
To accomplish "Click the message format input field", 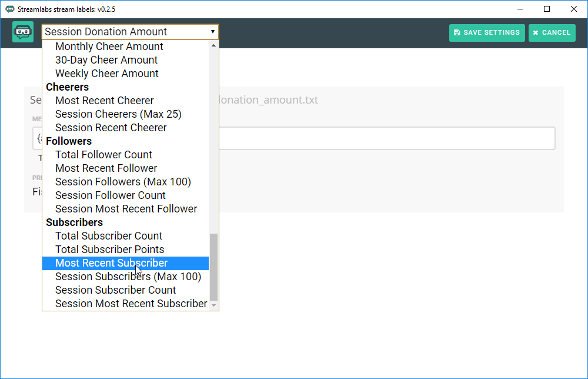I will click(x=294, y=138).
